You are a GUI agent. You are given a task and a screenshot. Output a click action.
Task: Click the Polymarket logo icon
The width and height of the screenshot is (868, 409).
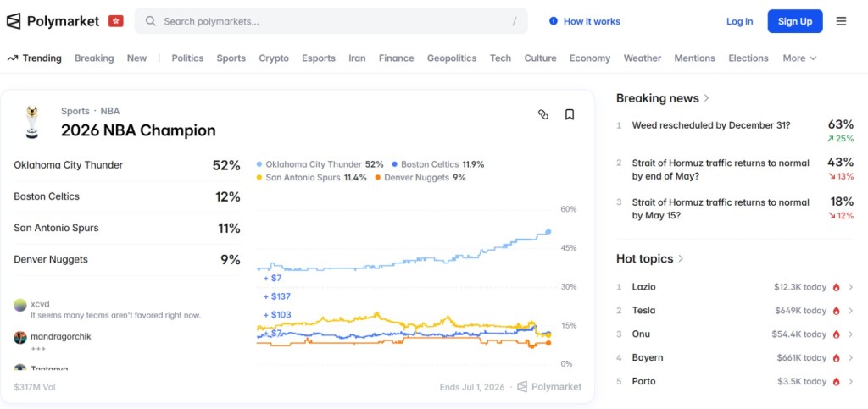(14, 21)
